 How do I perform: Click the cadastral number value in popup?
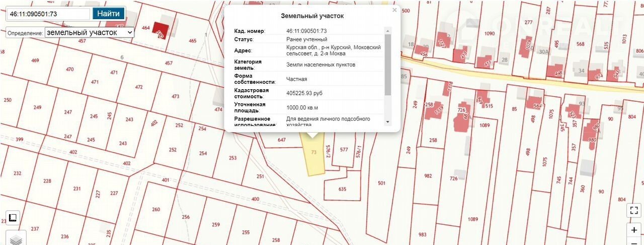(306, 31)
